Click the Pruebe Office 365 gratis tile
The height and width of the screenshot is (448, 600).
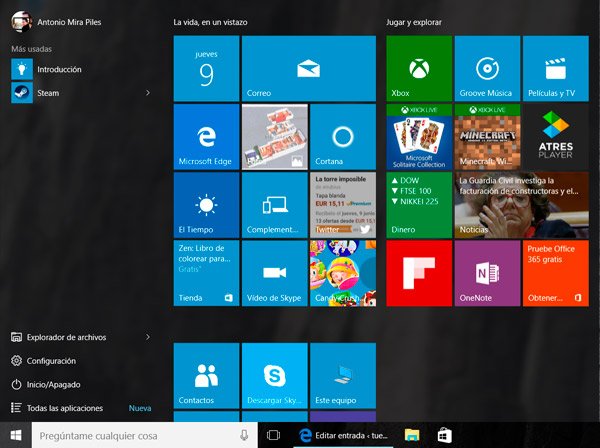[556, 273]
